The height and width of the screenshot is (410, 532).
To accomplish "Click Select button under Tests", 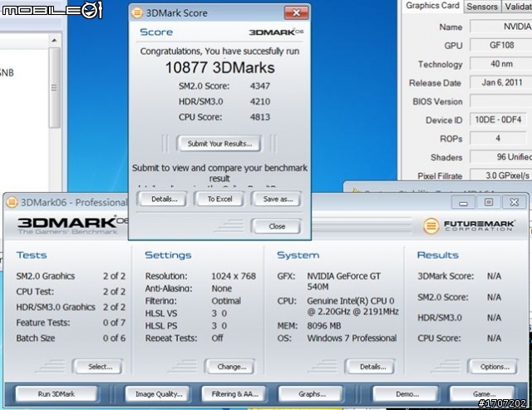I will point(98,367).
